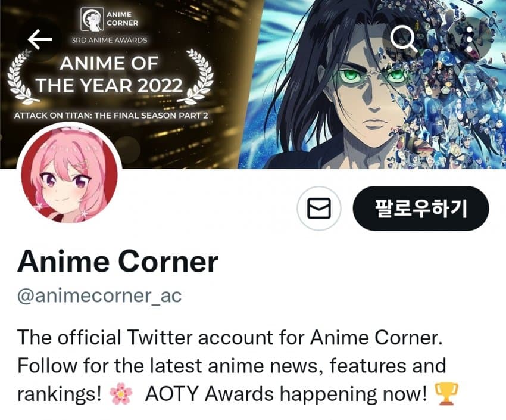
Task: Select the @animecorner_ac handle
Action: click(x=99, y=295)
